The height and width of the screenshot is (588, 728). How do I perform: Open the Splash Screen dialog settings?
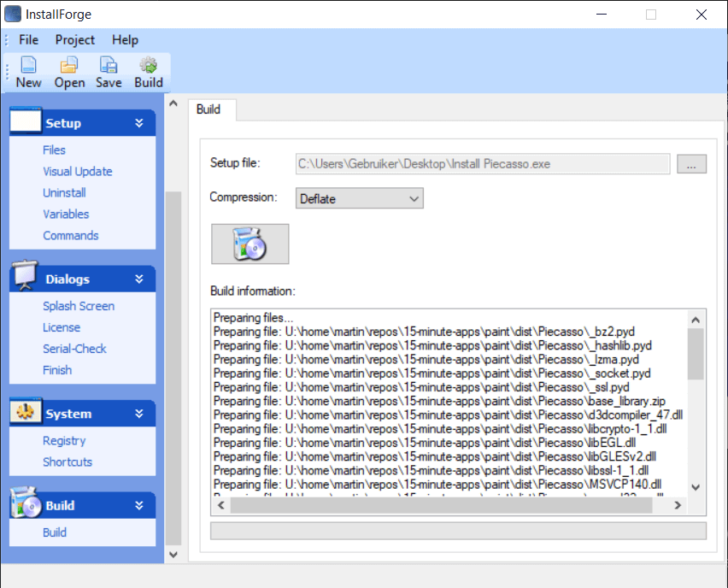point(79,306)
